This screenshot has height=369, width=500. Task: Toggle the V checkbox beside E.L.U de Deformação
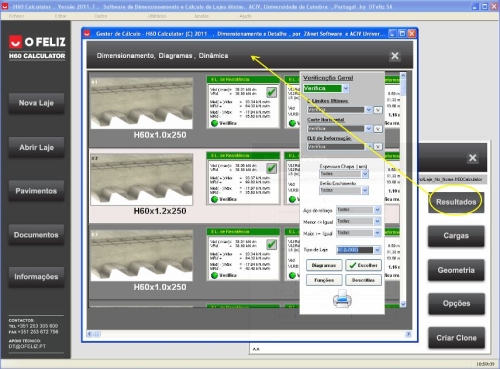coord(378,146)
